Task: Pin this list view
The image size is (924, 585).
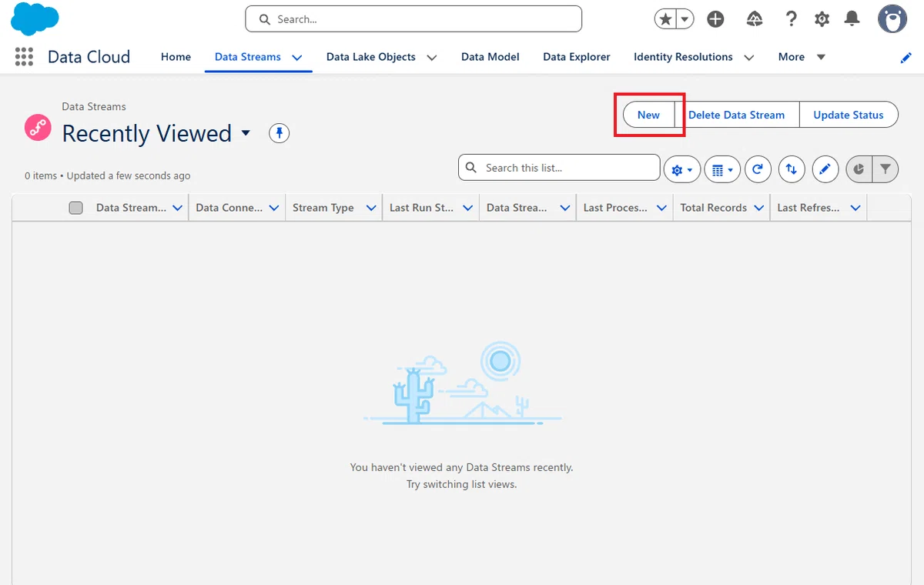Action: pos(279,133)
